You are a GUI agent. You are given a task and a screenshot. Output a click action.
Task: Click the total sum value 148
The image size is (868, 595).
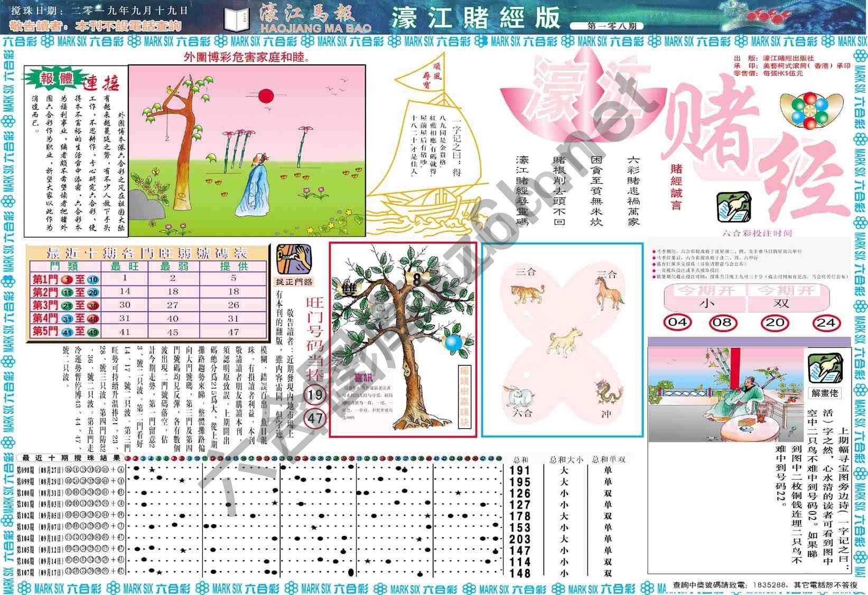pyautogui.click(x=519, y=573)
